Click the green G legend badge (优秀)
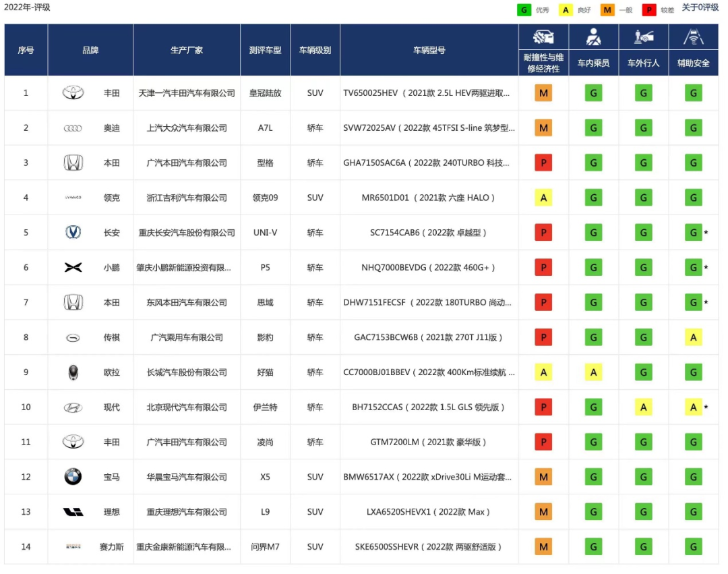The image size is (728, 574). tap(524, 9)
